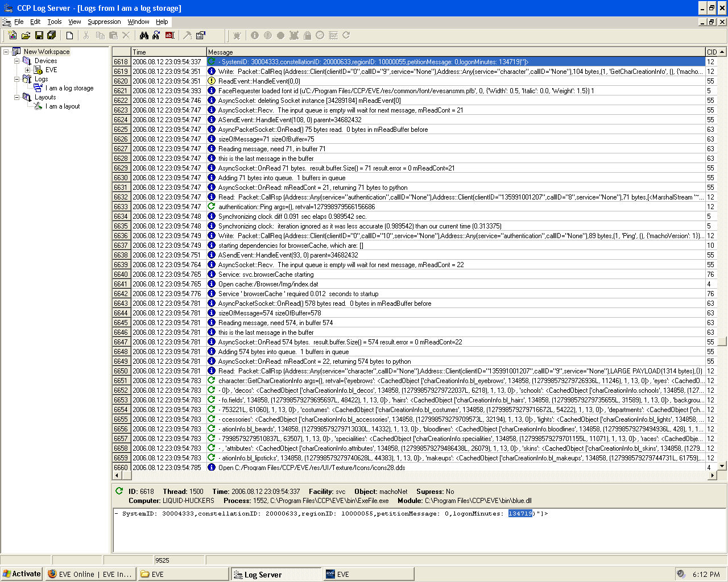This screenshot has width=728, height=582.
Task: Sort by the Time column header
Action: click(168, 52)
